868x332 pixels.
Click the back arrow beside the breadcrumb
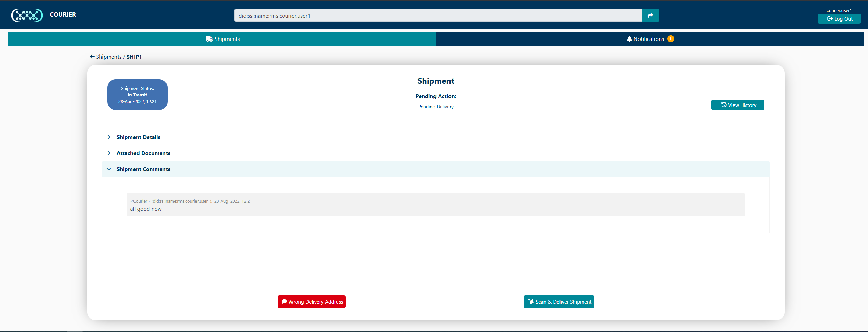coord(92,56)
